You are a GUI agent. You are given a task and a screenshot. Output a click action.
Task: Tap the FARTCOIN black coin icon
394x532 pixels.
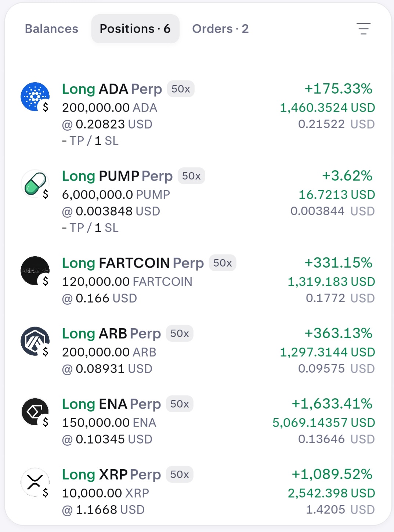point(35,271)
